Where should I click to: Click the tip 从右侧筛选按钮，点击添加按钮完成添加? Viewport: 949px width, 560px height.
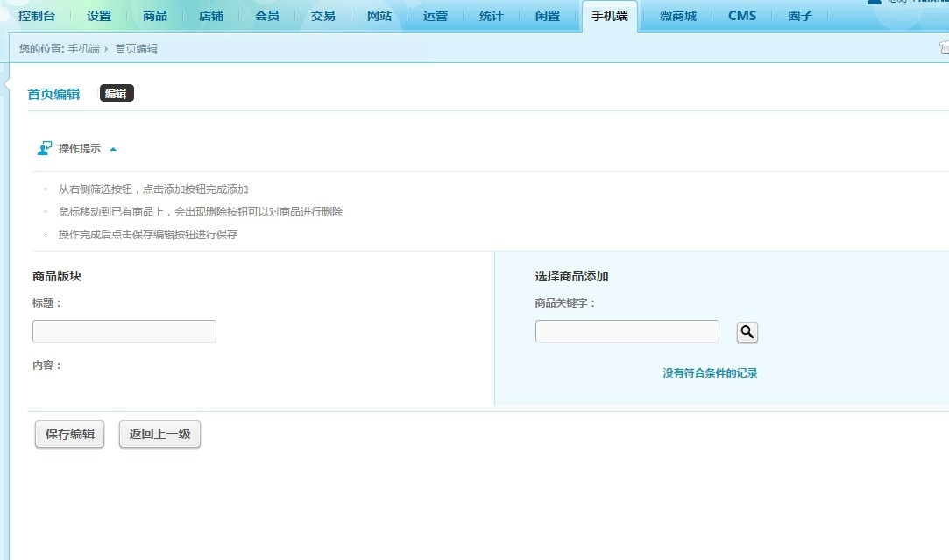coord(153,189)
